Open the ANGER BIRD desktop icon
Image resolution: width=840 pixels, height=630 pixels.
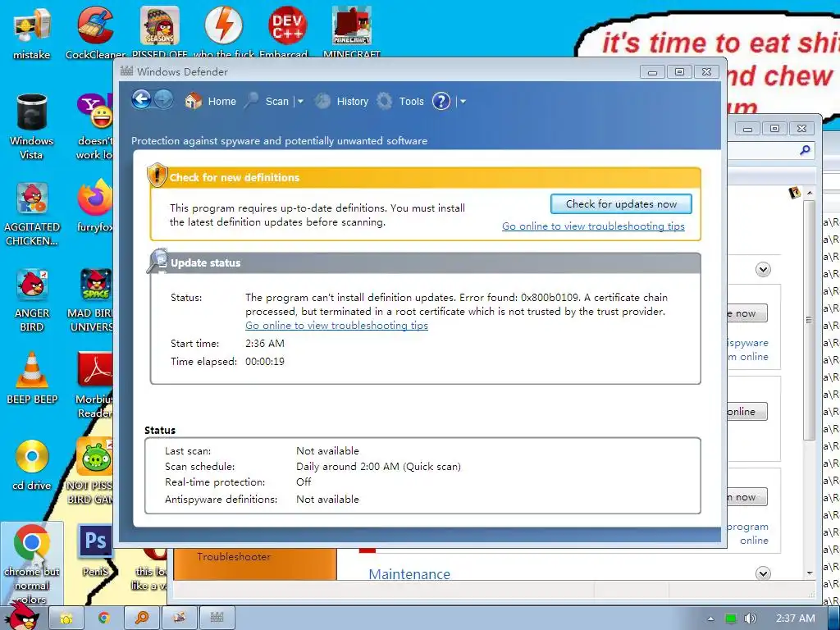coord(32,300)
